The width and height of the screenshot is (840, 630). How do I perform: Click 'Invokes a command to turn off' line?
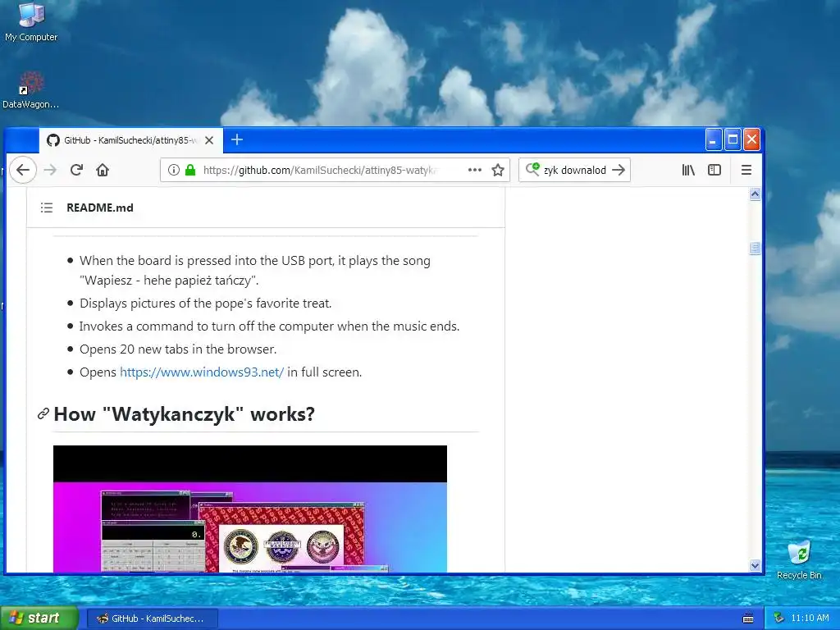269,326
